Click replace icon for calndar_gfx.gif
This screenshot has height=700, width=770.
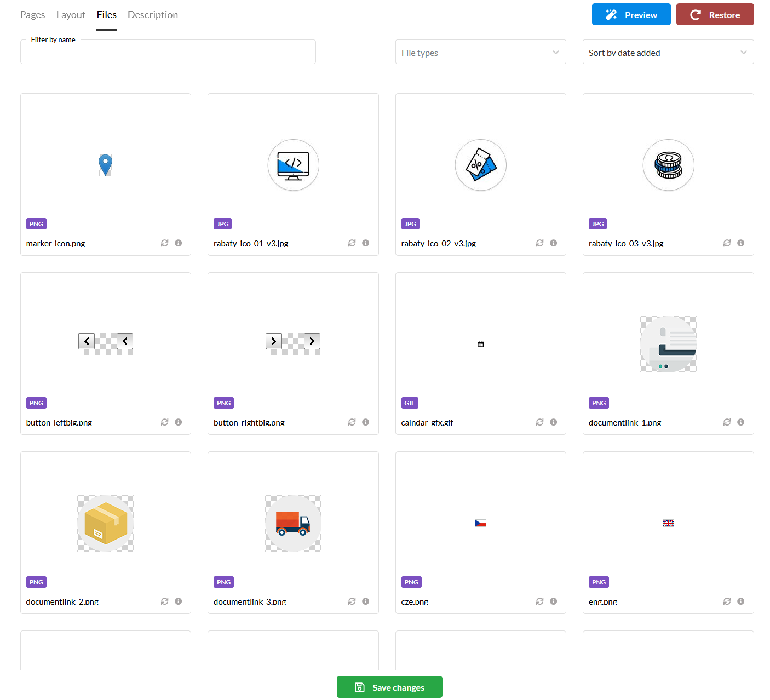pos(540,422)
